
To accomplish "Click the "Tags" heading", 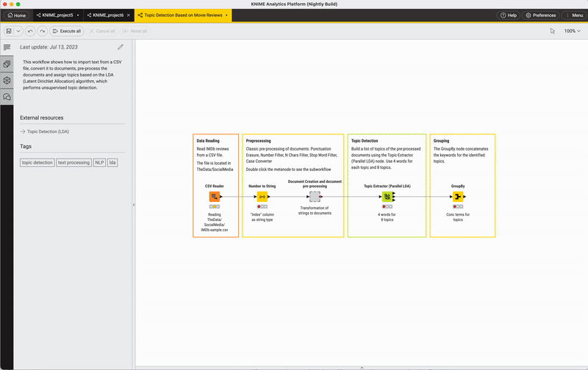I will (x=26, y=146).
